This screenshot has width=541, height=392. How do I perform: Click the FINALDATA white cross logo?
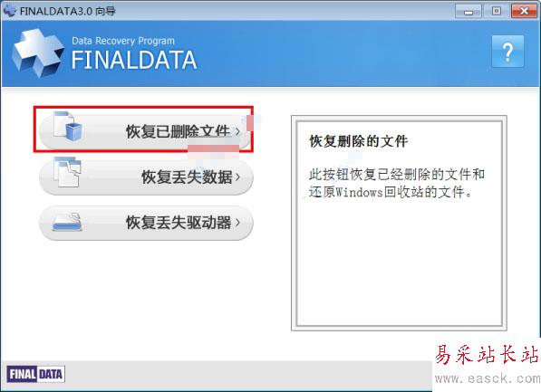(x=38, y=53)
